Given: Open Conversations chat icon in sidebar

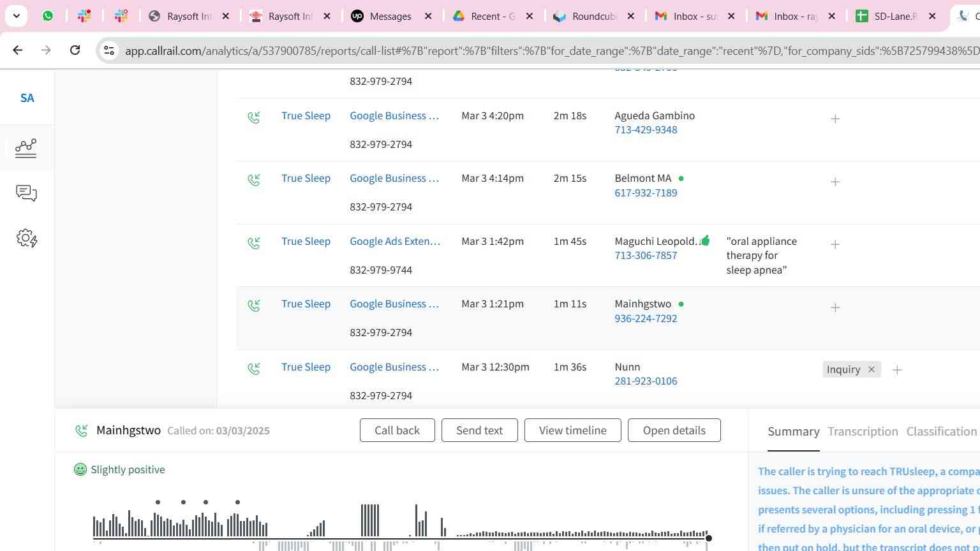Looking at the screenshot, I should click(x=26, y=193).
